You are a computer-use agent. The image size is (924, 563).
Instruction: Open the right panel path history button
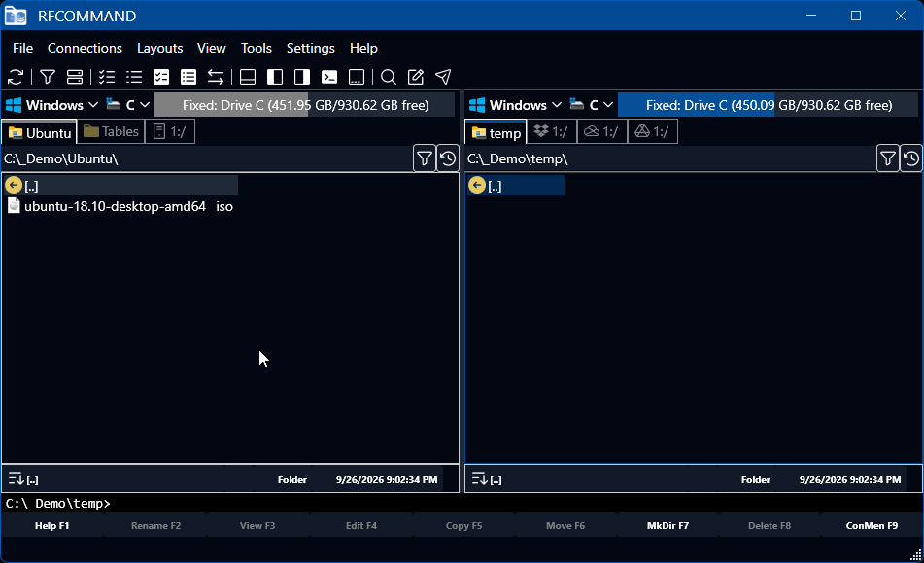(x=911, y=158)
